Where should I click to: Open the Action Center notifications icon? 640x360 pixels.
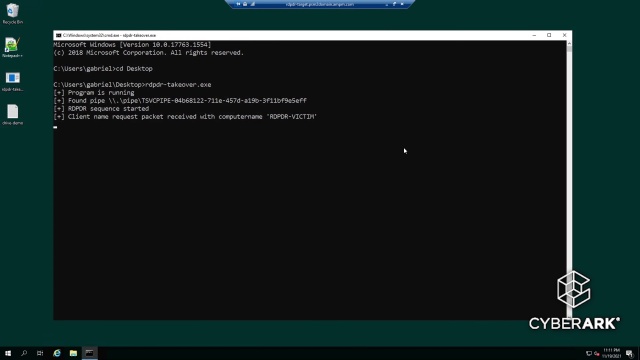click(x=629, y=353)
